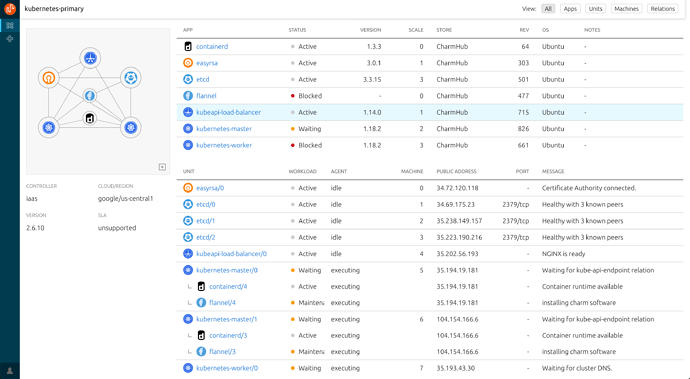Open the kubernetes-master application link
This screenshot has width=690, height=379.
click(224, 129)
